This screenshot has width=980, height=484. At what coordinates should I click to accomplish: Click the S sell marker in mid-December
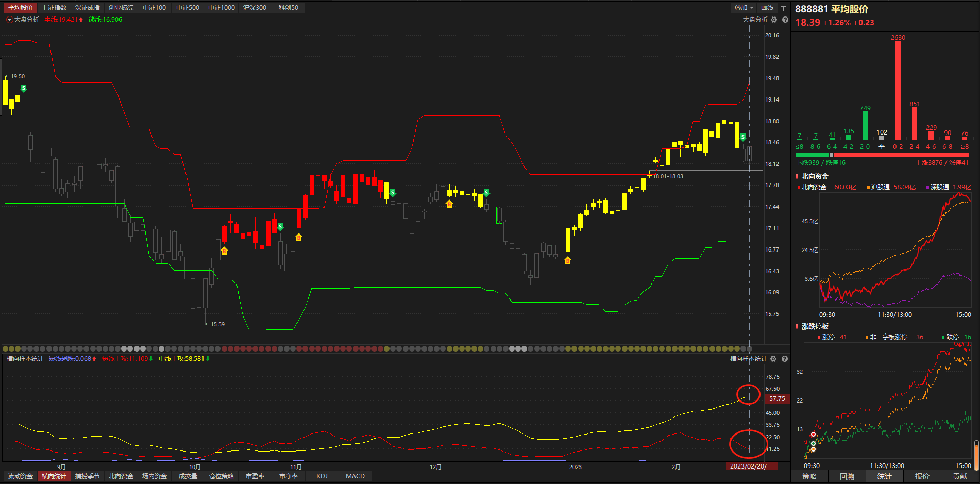486,193
